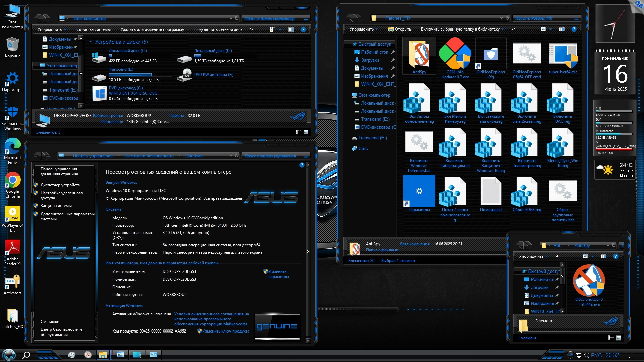Open the blue Параметры shortcut tile
Screen dimensions: 644x362
tap(419, 192)
